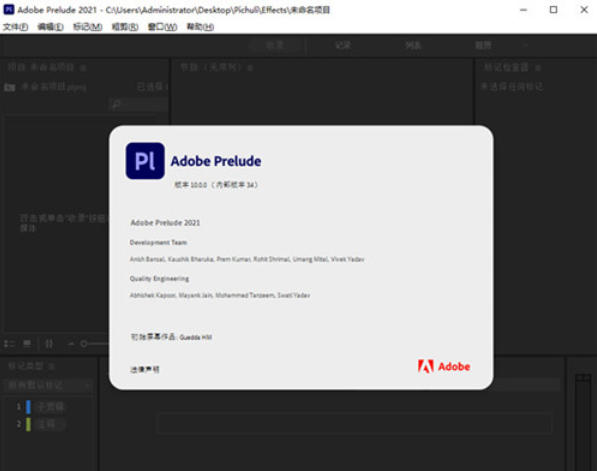
Task: Click the Adobe Prelude title text
Action: (x=216, y=161)
